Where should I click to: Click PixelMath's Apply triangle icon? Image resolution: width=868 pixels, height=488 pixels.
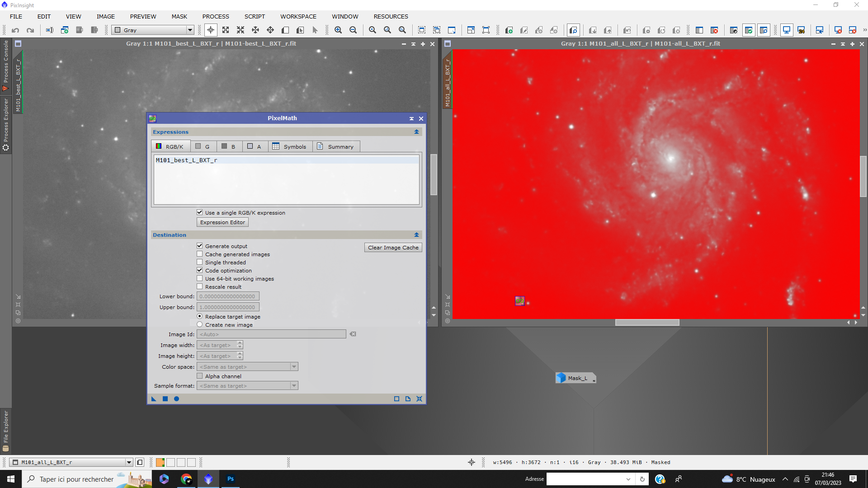tap(154, 399)
